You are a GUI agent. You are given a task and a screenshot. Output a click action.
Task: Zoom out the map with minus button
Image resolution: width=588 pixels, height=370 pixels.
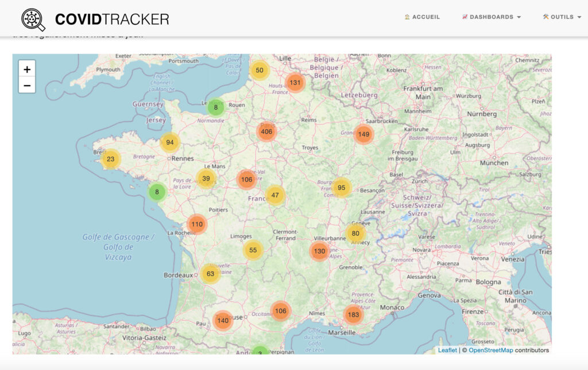pyautogui.click(x=27, y=85)
